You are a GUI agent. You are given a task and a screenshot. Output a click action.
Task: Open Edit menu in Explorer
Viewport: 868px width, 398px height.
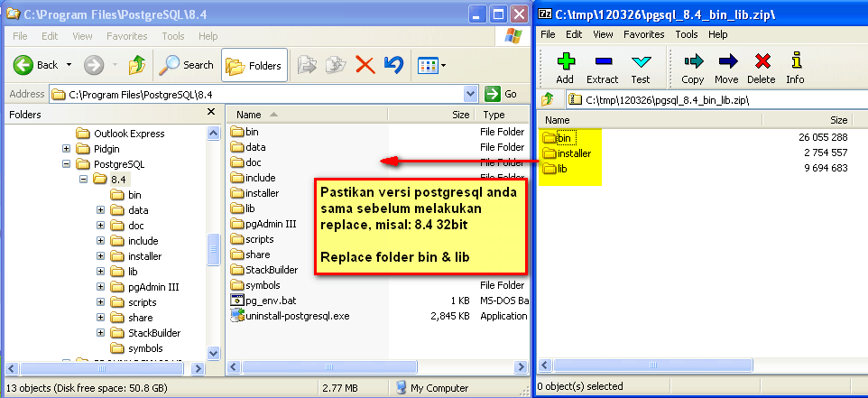coord(50,36)
